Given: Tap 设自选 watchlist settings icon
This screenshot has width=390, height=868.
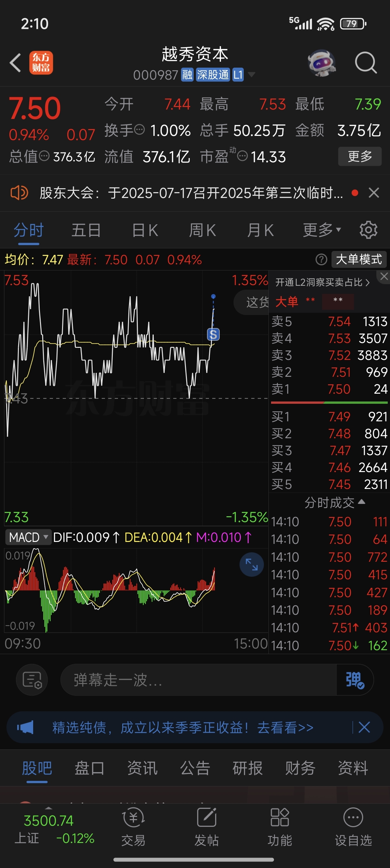Looking at the screenshot, I should point(353,827).
